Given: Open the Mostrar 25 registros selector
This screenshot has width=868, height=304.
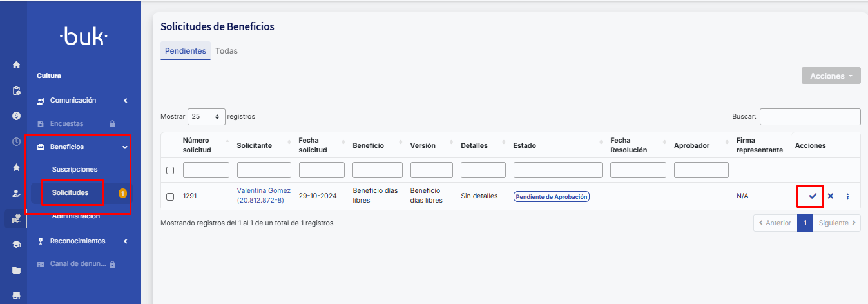Looking at the screenshot, I should [206, 117].
